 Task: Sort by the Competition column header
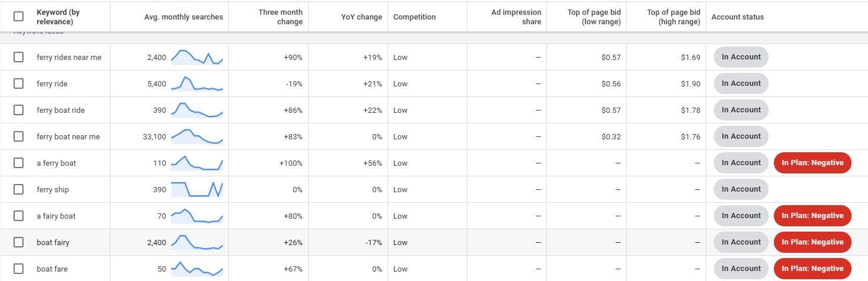pos(415,17)
